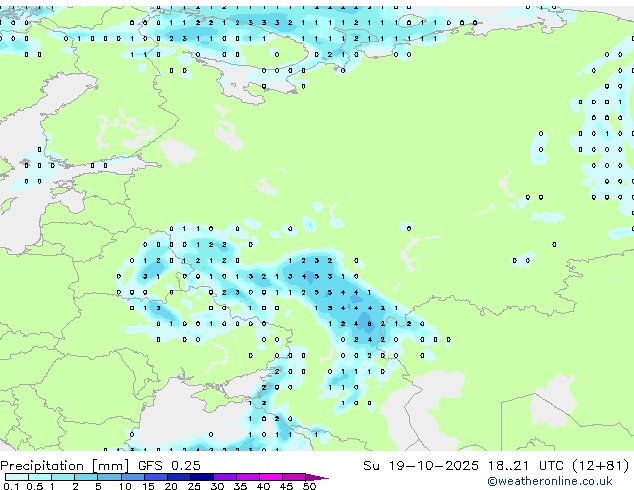
Task: Click the 0.5–1 mm legend swatch
Action: (x=40, y=477)
